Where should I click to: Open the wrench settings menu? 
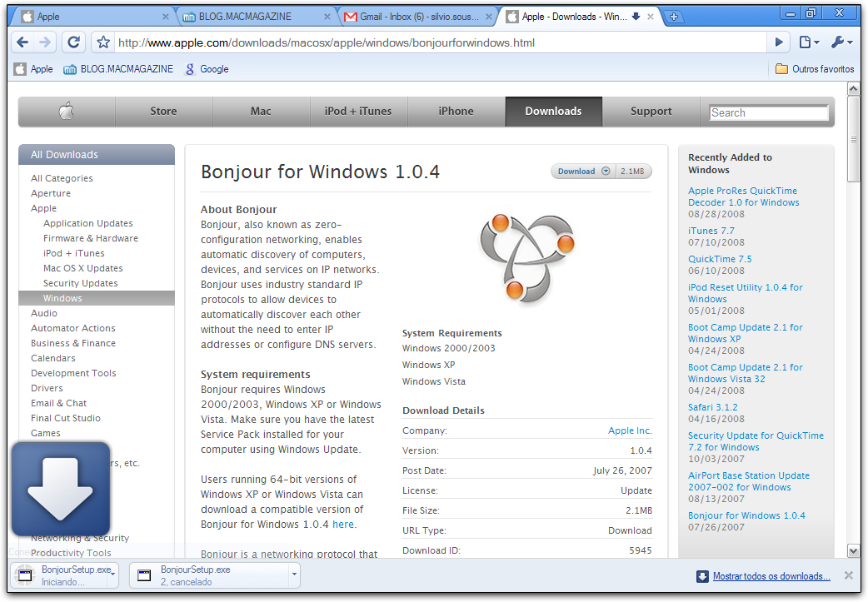(x=841, y=42)
